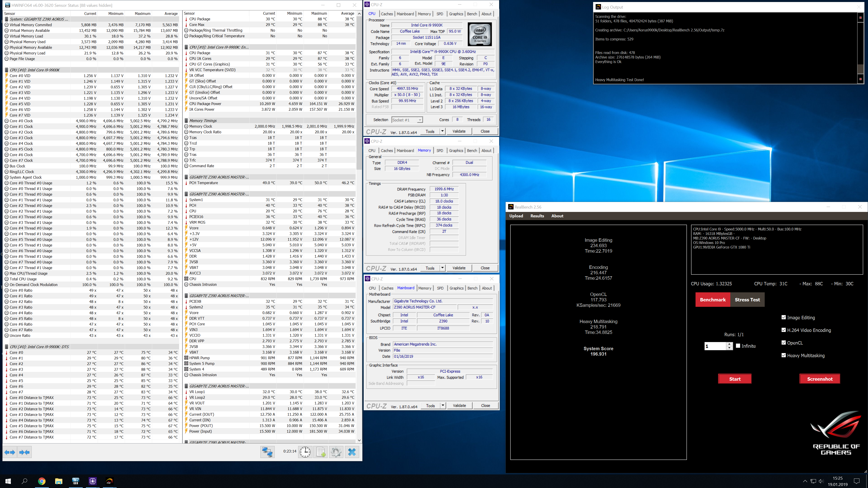
Task: Reset HWiNFO timer using clock icon
Action: coord(305,452)
